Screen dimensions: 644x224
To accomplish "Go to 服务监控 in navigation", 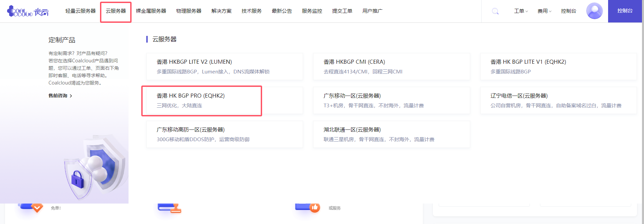I will 312,11.
